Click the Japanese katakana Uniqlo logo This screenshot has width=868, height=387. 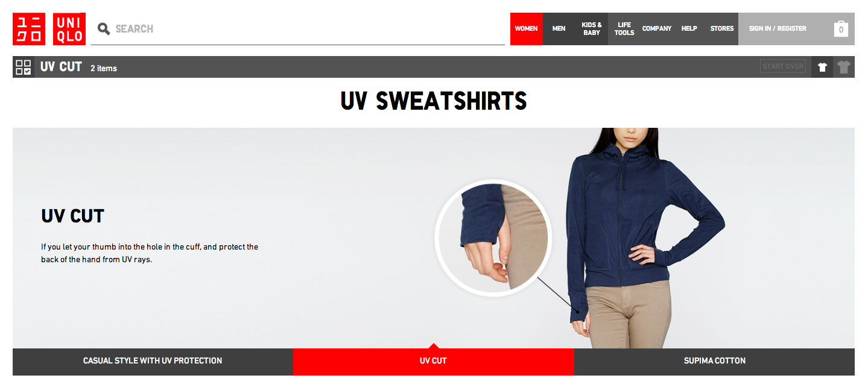(x=29, y=29)
